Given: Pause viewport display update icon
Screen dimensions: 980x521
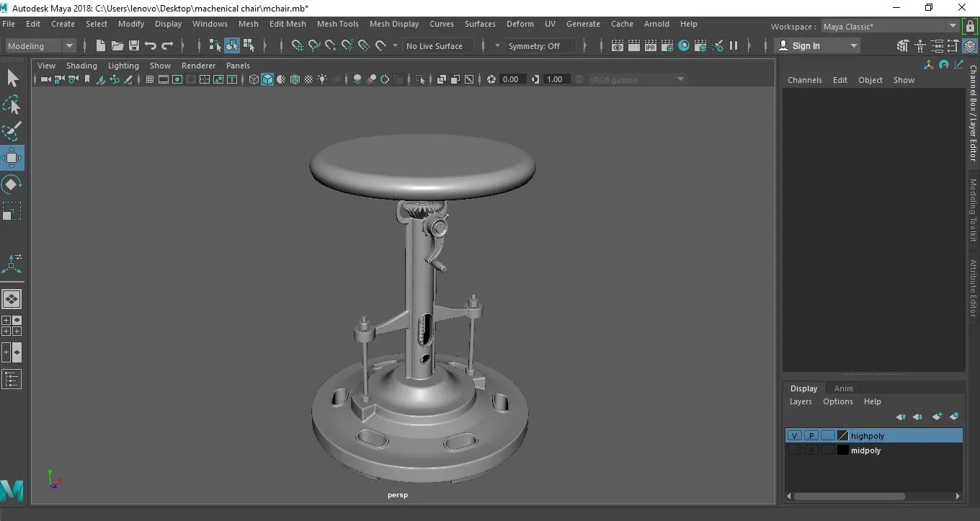Looking at the screenshot, I should coord(734,45).
